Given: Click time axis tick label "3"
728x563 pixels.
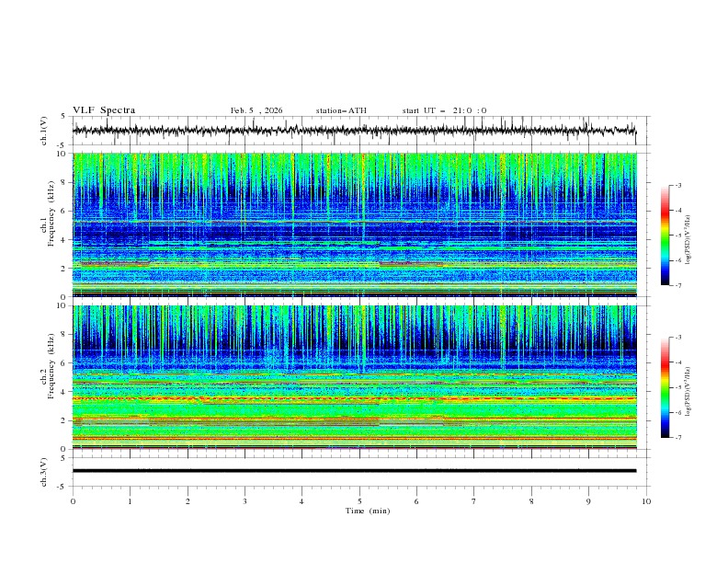Looking at the screenshot, I should (245, 501).
